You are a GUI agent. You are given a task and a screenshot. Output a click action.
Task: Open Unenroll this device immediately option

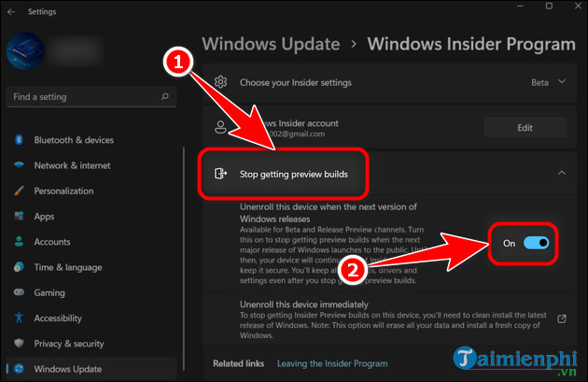[x=389, y=319]
